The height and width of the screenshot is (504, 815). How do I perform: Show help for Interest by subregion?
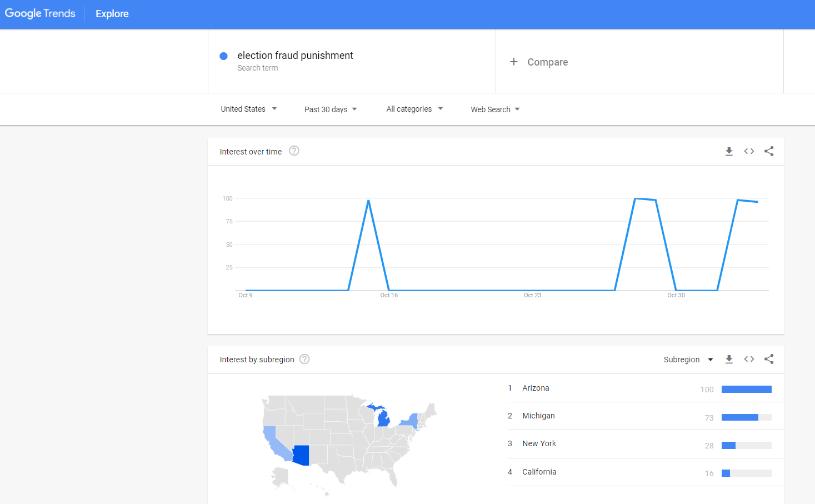coord(304,359)
